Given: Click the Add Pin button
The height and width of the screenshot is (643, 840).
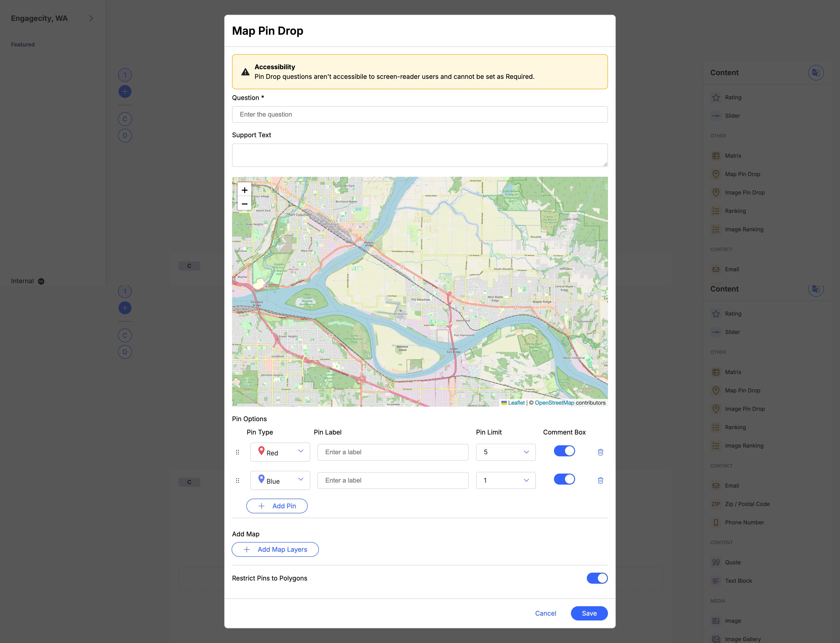Looking at the screenshot, I should point(277,506).
